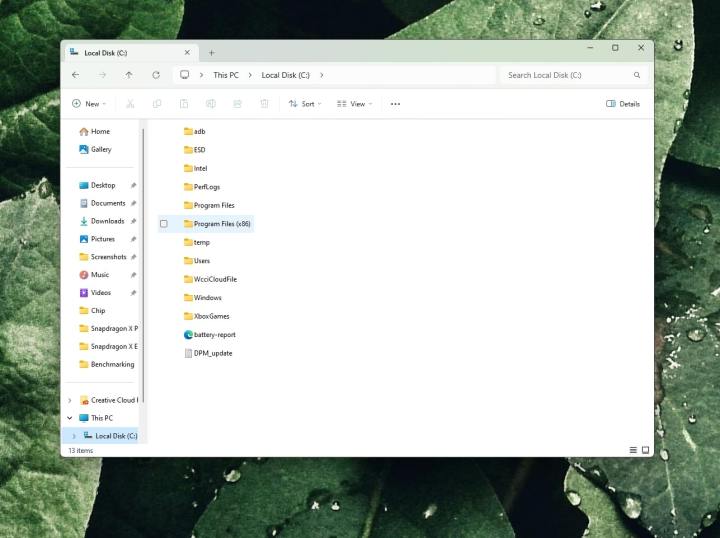Screen dimensions: 720x538
Task: Open the See more ellipsis menu
Action: [x=395, y=104]
